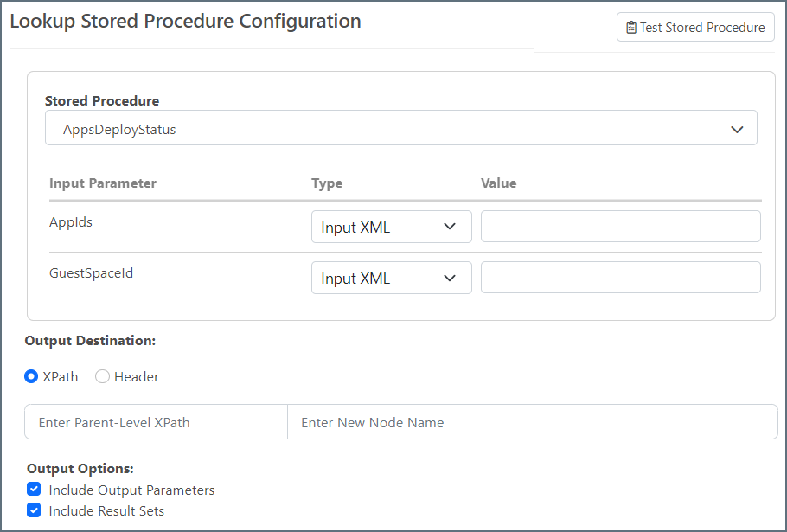Image resolution: width=787 pixels, height=532 pixels.
Task: Open the AppsDeployStatus stored procedure dropdown
Action: 400,129
